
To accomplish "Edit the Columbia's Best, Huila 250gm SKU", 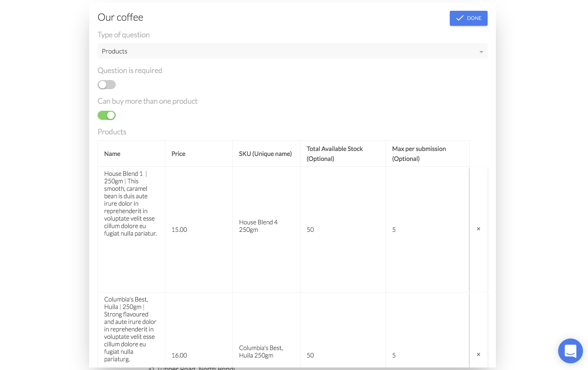I will tap(261, 352).
